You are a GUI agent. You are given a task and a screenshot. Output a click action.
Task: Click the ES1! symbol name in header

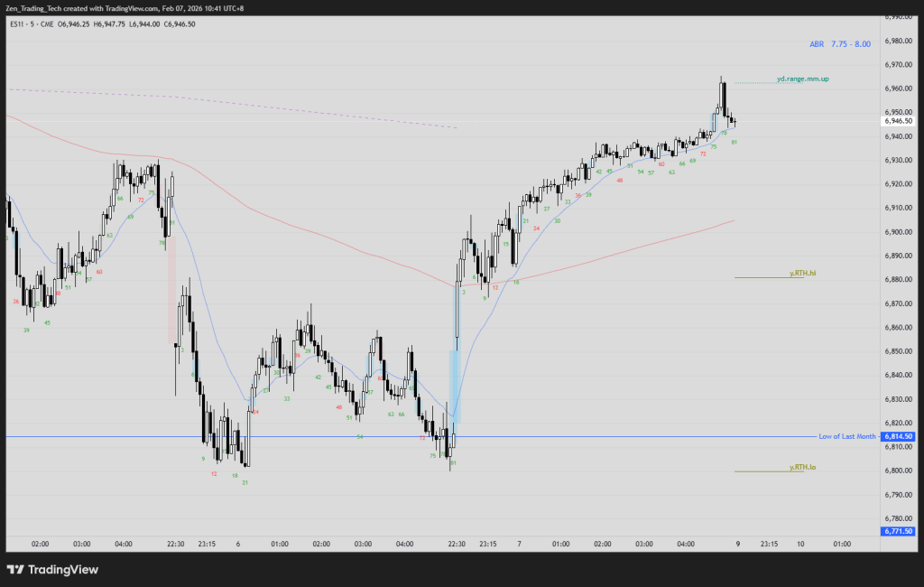coord(18,24)
